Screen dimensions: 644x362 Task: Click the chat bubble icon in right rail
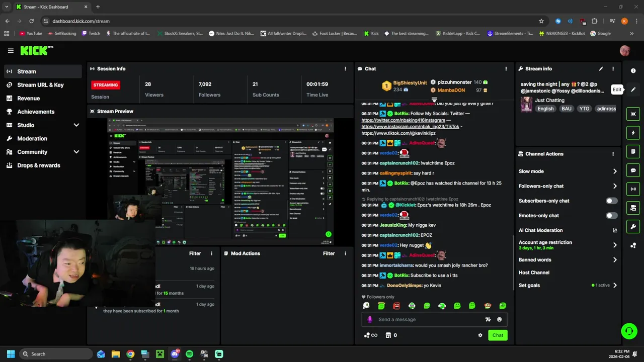[633, 170]
